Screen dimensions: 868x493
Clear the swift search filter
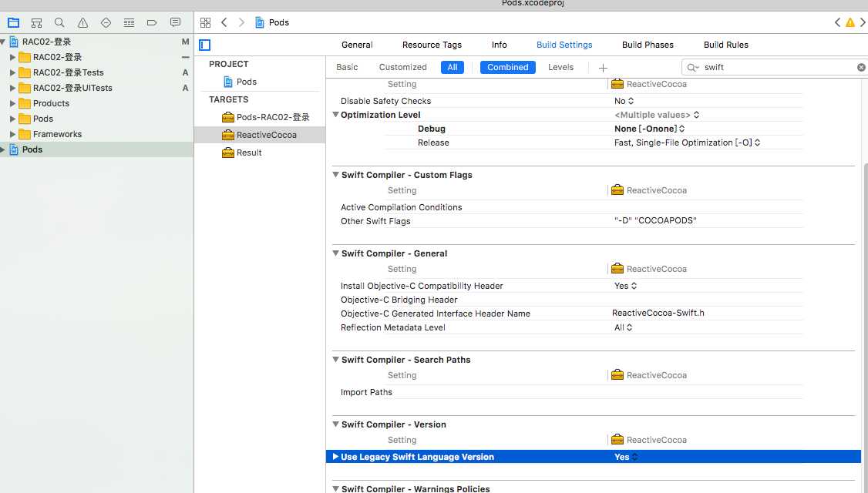click(x=861, y=68)
